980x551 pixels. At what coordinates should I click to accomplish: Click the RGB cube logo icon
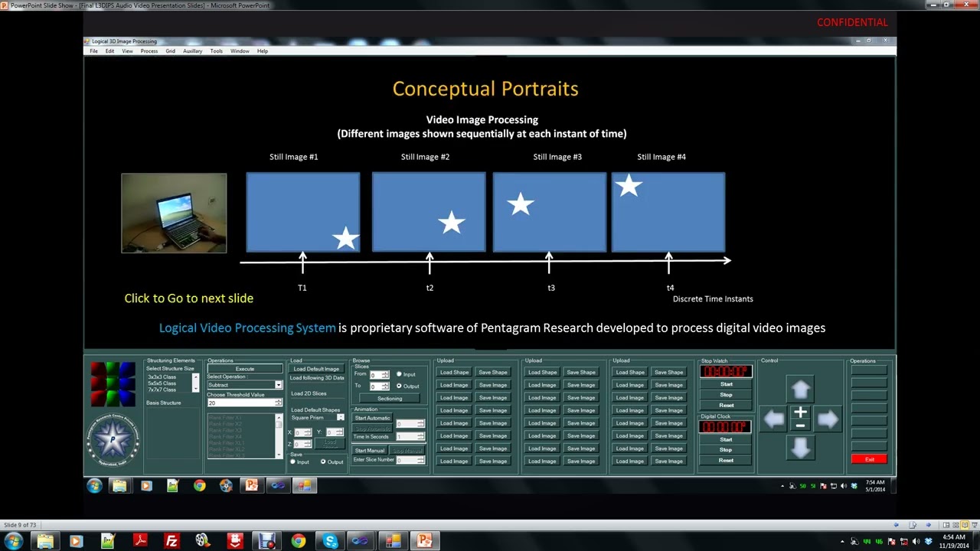click(x=113, y=384)
